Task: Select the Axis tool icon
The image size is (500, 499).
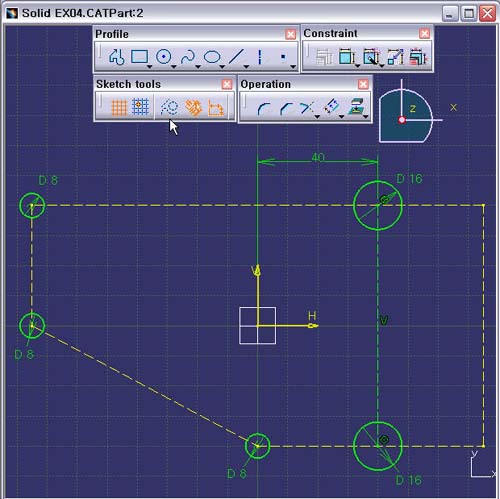Action: 260,57
